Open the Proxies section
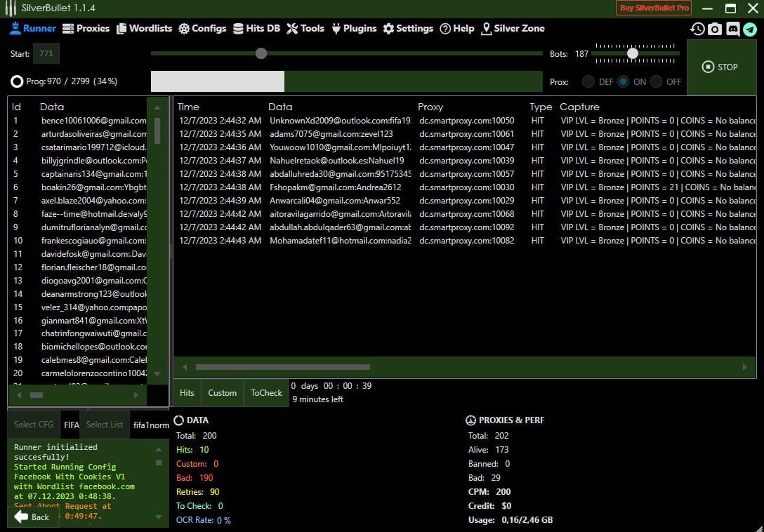 (86, 28)
